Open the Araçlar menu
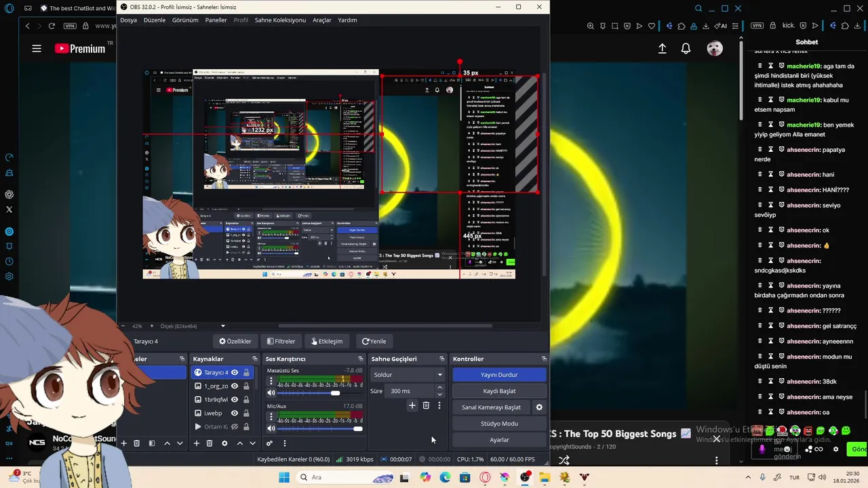Viewport: 868px width, 488px height. point(322,20)
